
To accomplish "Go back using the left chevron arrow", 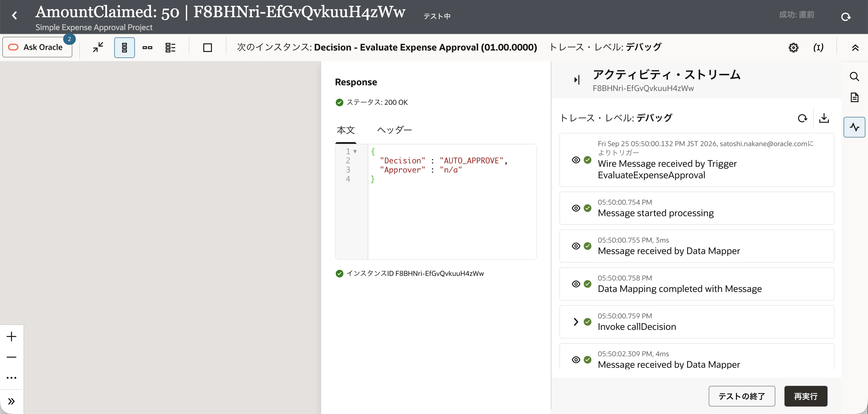I will point(14,16).
